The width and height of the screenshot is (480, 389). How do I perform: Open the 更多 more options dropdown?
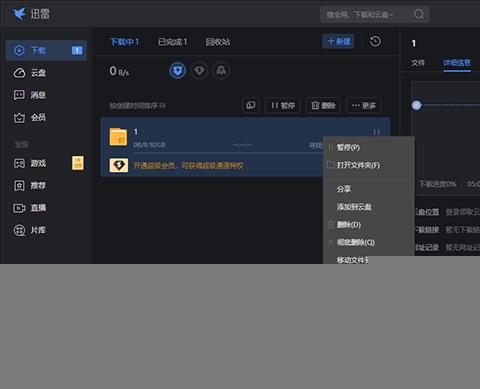coord(364,105)
